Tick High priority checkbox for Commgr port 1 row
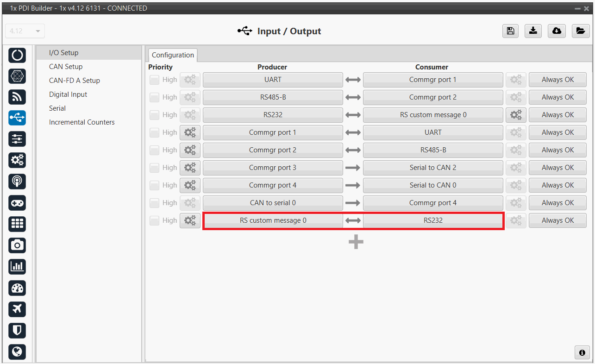This screenshot has height=364, width=595. 154,132
